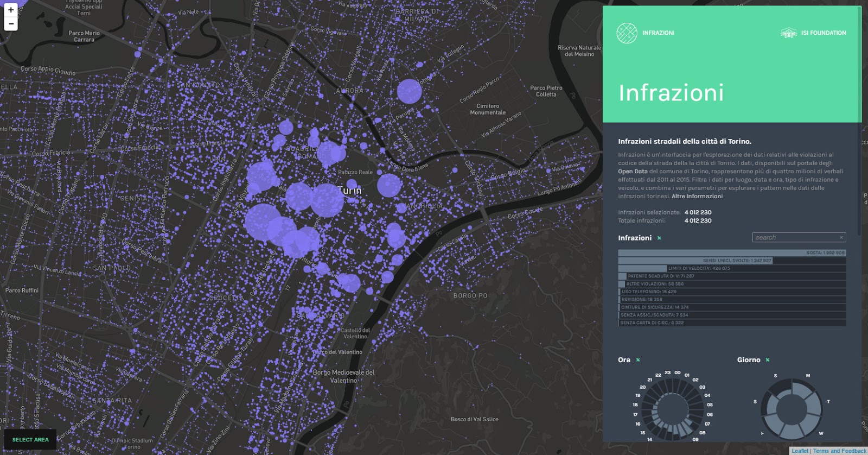The width and height of the screenshot is (868, 455).
Task: Select hour 03 on the Ora dial
Action: click(x=702, y=387)
